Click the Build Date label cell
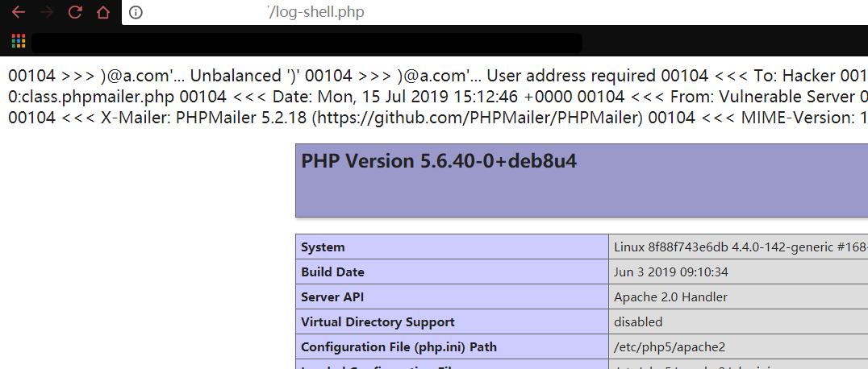 [332, 272]
